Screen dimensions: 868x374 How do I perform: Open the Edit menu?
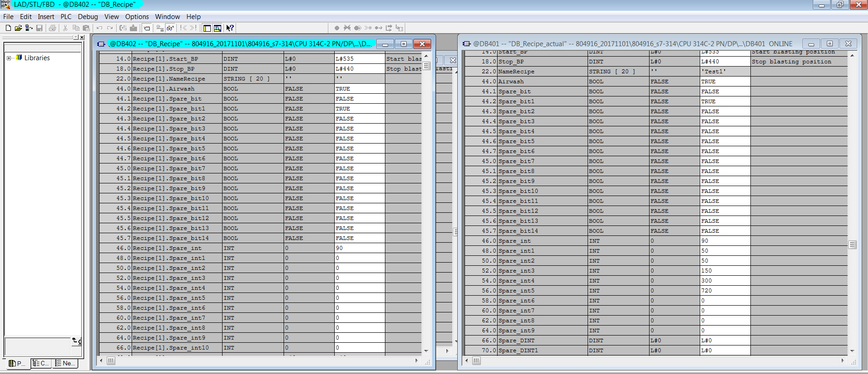pos(26,17)
